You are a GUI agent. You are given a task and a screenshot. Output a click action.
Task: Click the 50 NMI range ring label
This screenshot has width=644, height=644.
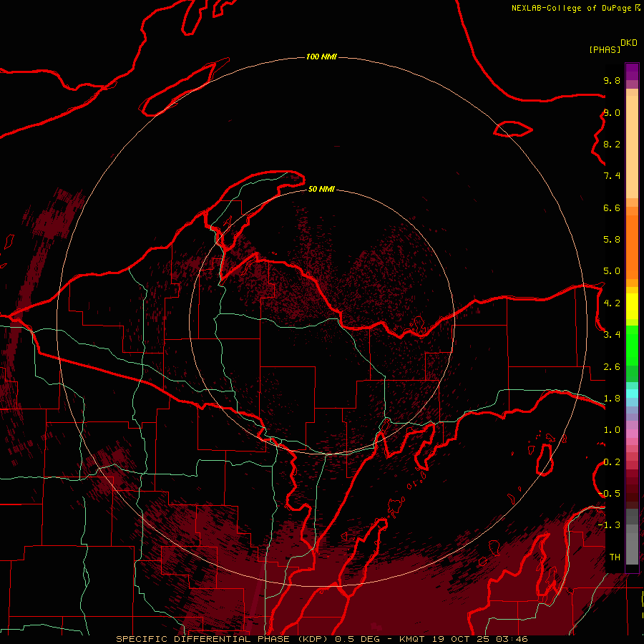click(x=321, y=189)
